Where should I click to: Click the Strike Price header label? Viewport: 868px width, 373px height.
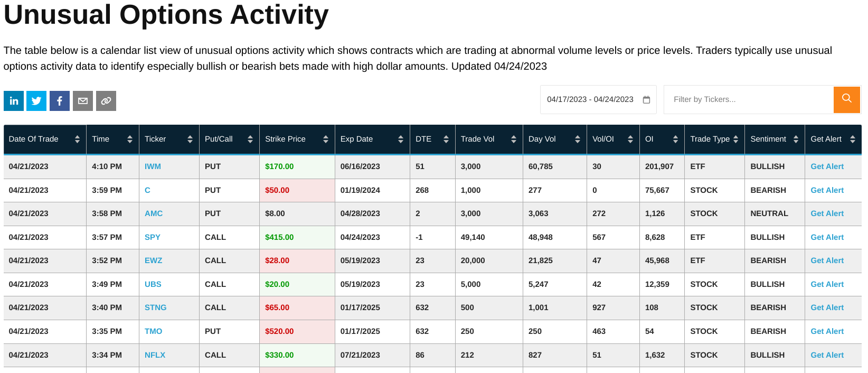pyautogui.click(x=285, y=139)
